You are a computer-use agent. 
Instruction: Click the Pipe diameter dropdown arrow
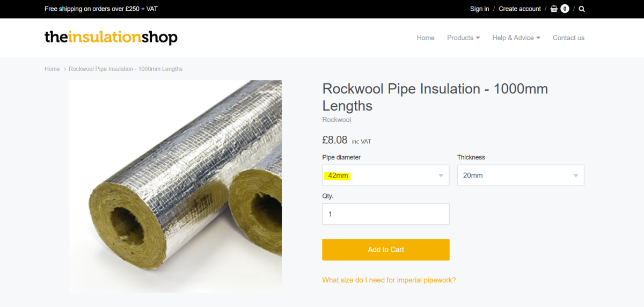(441, 176)
